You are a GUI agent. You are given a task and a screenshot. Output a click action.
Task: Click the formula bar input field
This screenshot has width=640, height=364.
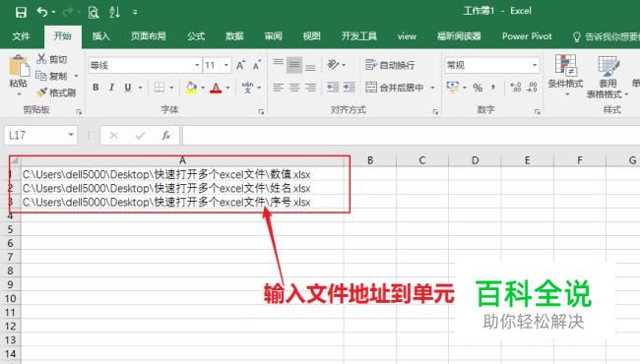click(x=411, y=136)
